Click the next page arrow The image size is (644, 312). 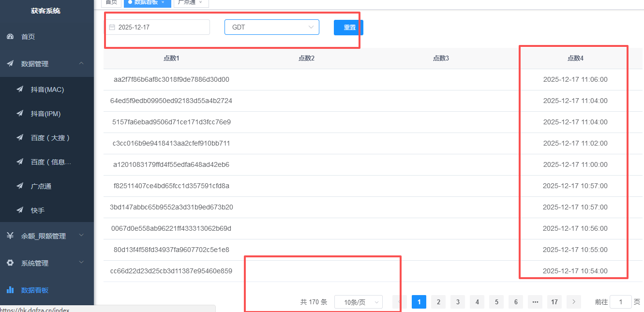tap(574, 302)
